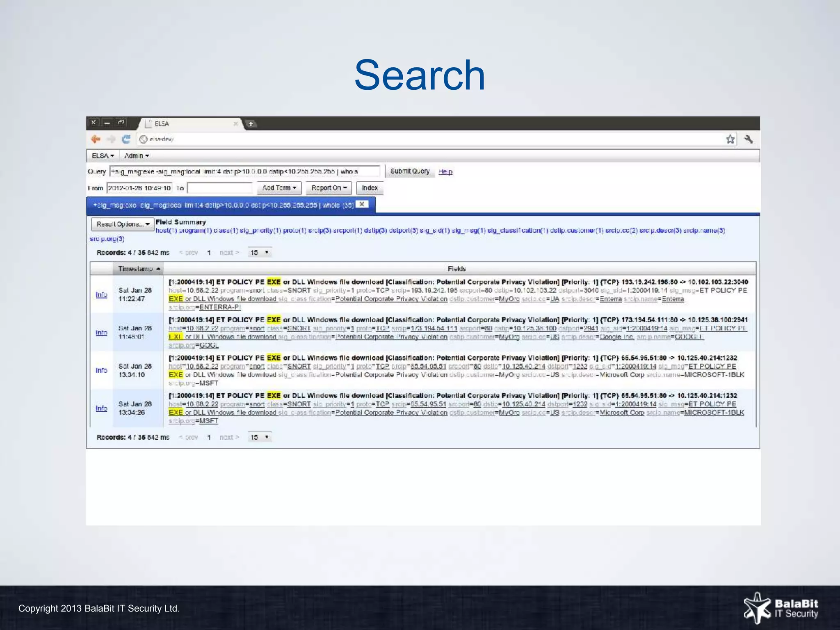The image size is (840, 630).
Task: Expand the Add Term dropdown
Action: click(279, 188)
